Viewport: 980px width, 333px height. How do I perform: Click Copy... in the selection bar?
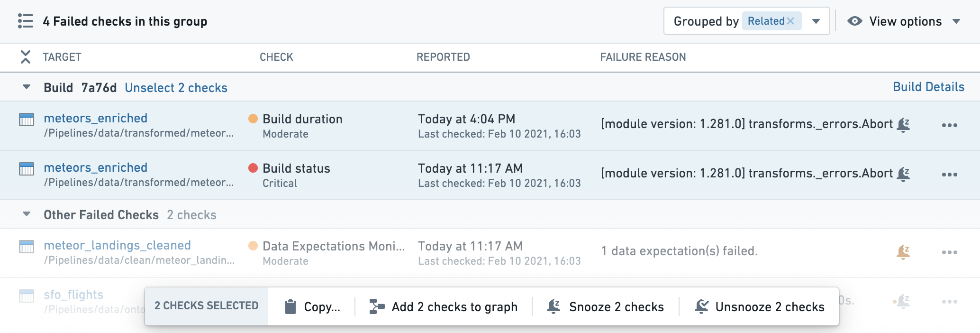point(312,307)
